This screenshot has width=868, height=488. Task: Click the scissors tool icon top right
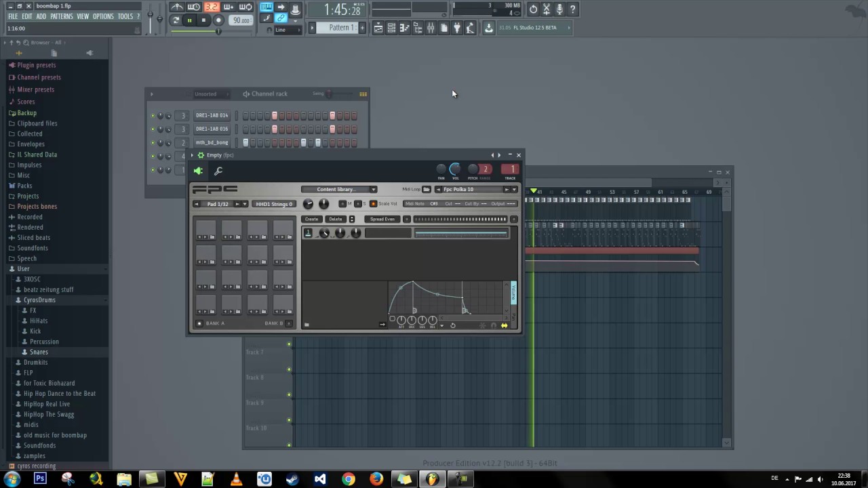tap(547, 9)
